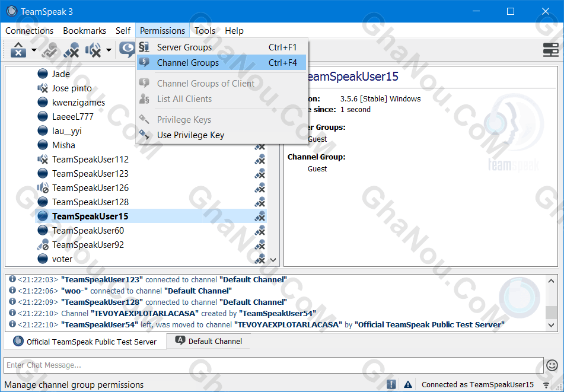
Task: Select Channel Groups menu entry
Action: (x=222, y=63)
